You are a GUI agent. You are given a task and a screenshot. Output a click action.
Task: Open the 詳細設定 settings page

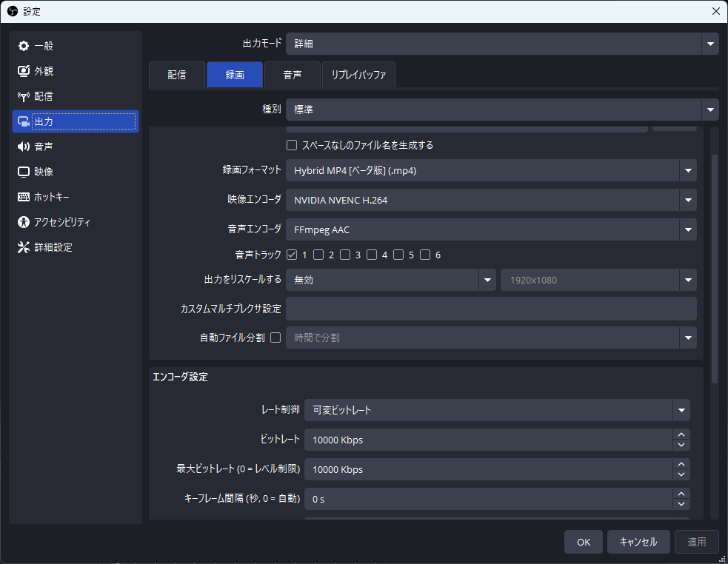point(76,247)
